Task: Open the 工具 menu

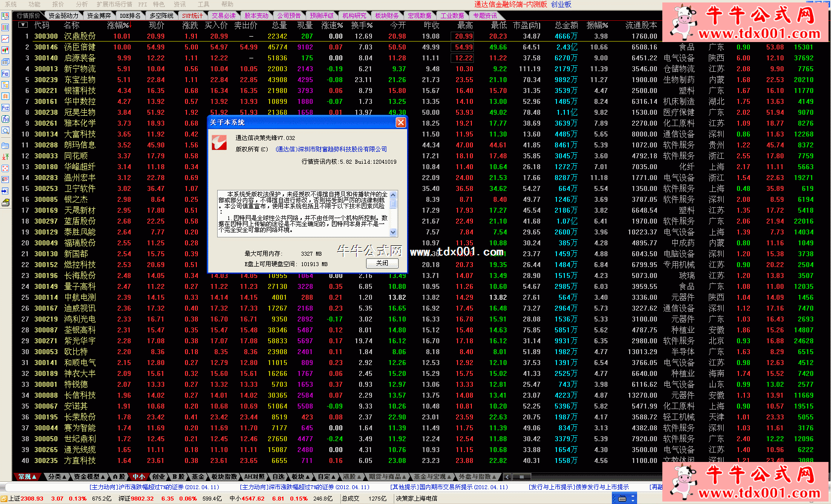Action: pyautogui.click(x=203, y=4)
